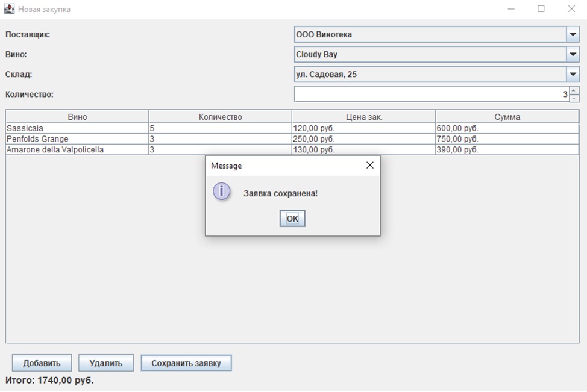
Task: Click the Сохранить заявку button
Action: (186, 363)
